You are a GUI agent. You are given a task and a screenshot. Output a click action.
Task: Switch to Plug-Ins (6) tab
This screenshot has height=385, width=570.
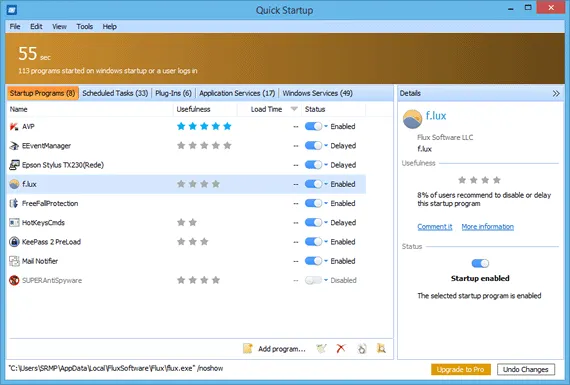(173, 93)
